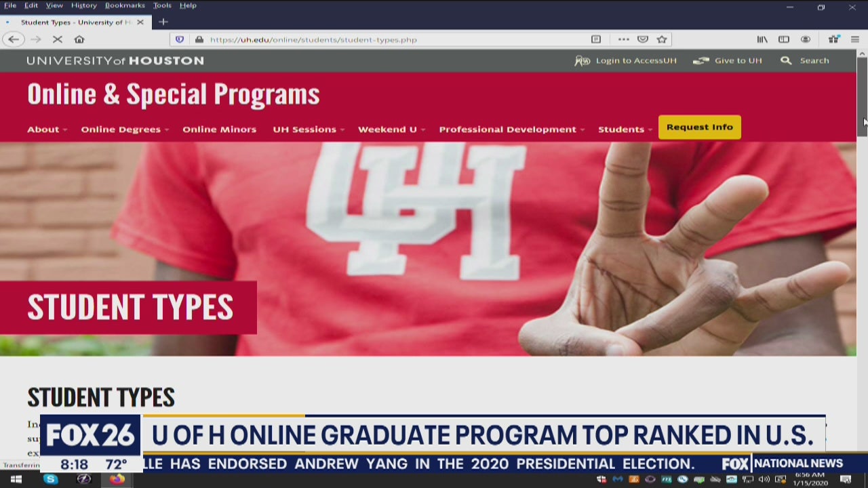Toggle the browser sidebar view
The width and height of the screenshot is (868, 488).
[784, 39]
